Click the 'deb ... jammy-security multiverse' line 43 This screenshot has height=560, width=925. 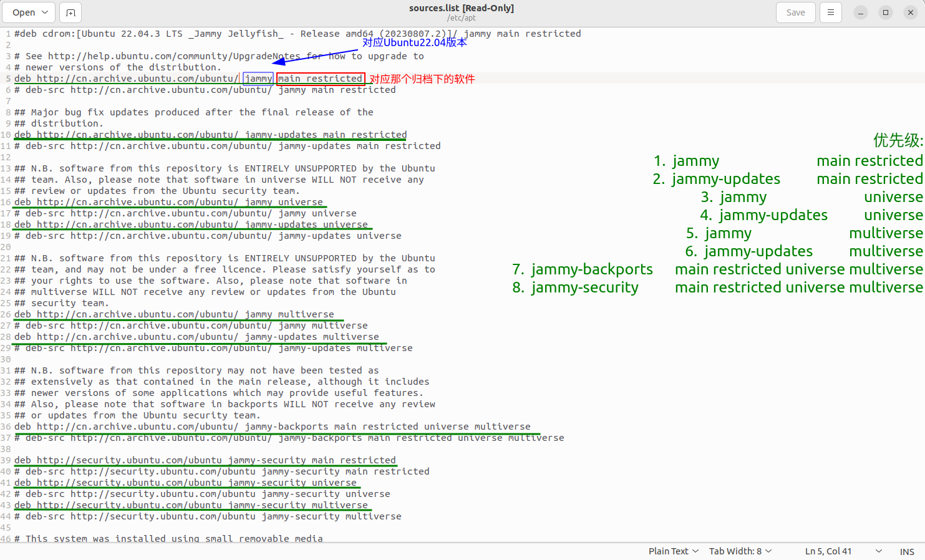191,505
